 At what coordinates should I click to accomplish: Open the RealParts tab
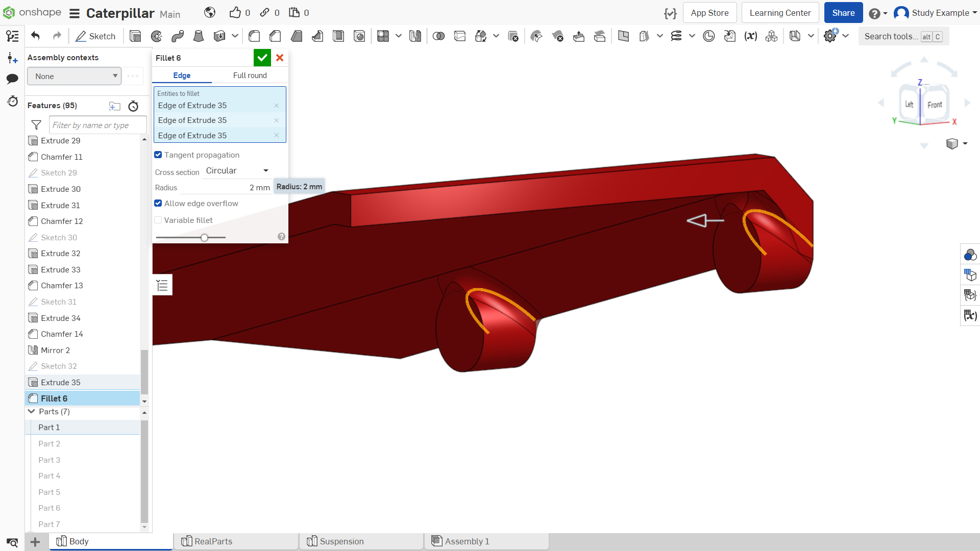235,541
